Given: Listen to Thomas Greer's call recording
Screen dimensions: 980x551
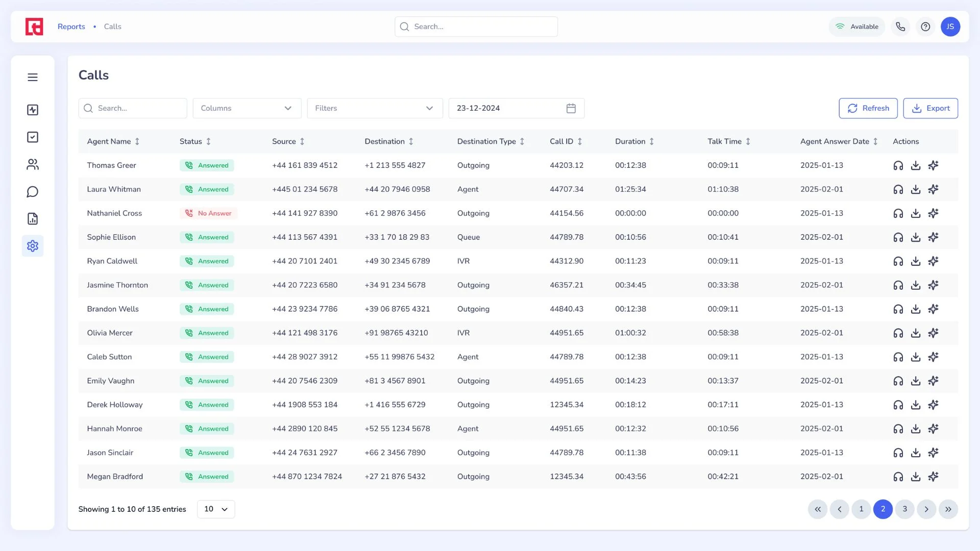Looking at the screenshot, I should pyautogui.click(x=898, y=165).
